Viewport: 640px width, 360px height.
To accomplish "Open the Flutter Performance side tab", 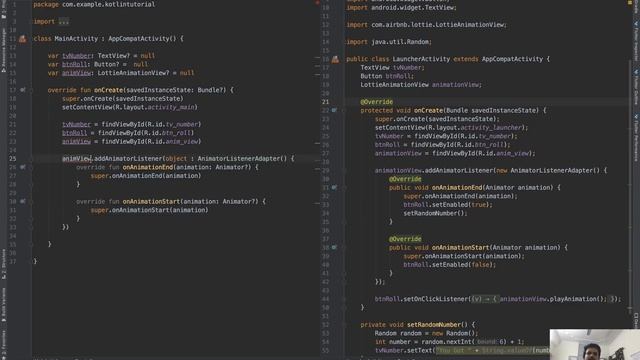I will [x=636, y=137].
